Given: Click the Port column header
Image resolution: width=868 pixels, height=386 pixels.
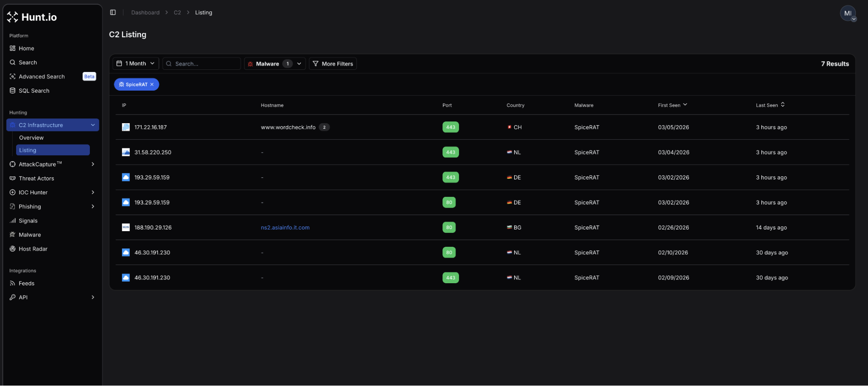Looking at the screenshot, I should tap(447, 105).
